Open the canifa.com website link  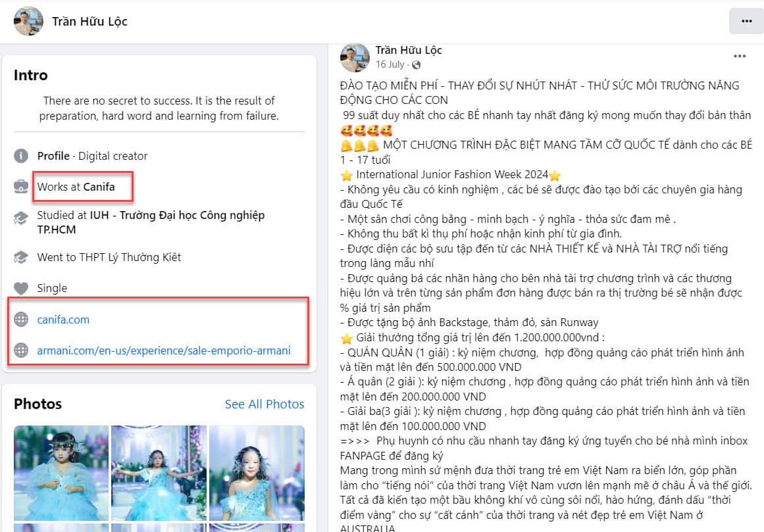pos(63,320)
